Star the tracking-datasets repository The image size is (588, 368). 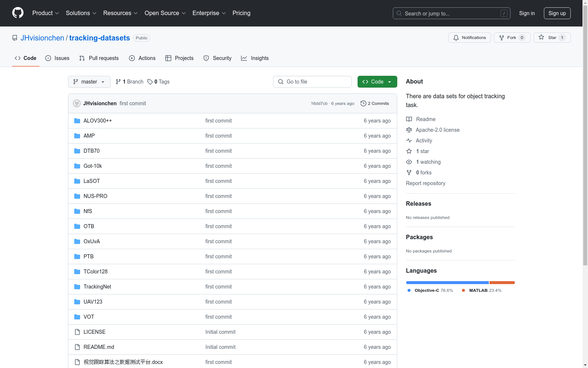pyautogui.click(x=552, y=38)
